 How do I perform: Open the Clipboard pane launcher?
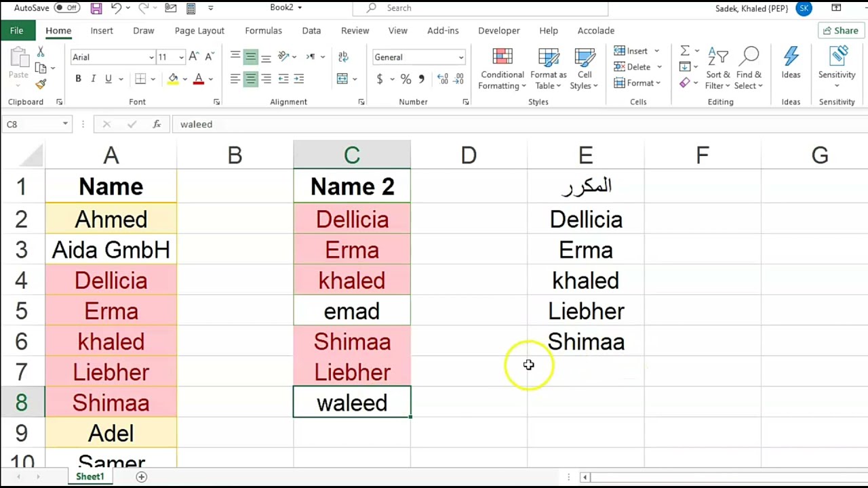(x=59, y=102)
